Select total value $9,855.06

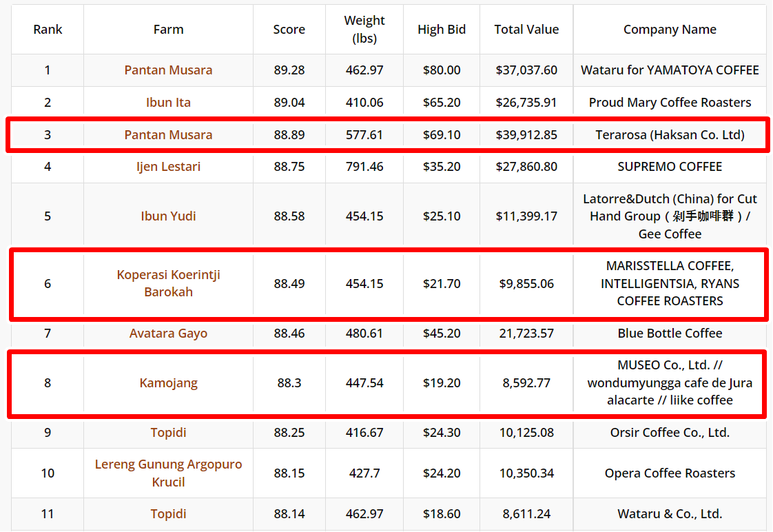526,283
